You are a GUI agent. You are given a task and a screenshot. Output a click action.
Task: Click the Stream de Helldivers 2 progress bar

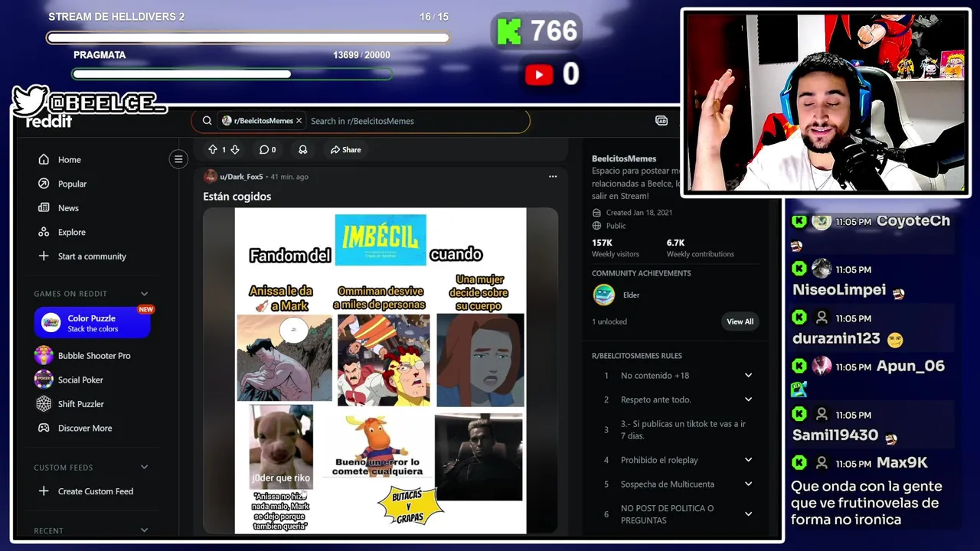[248, 37]
